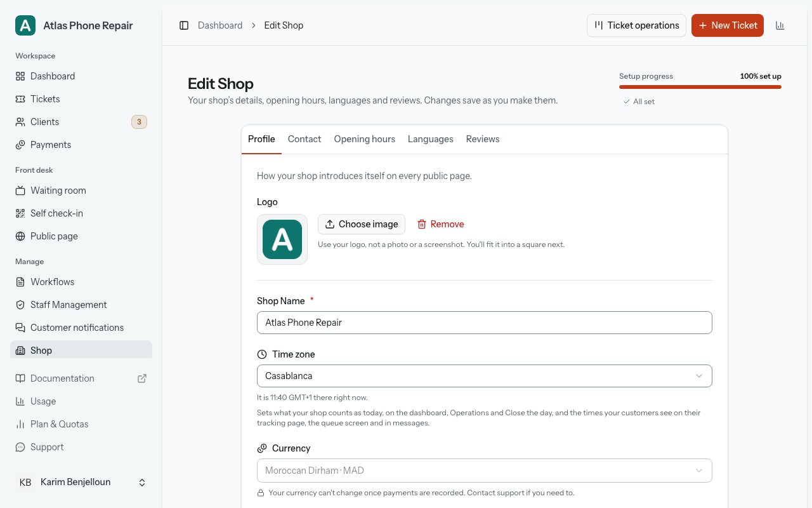Open the Clients section
This screenshot has width=812, height=508.
(81, 122)
